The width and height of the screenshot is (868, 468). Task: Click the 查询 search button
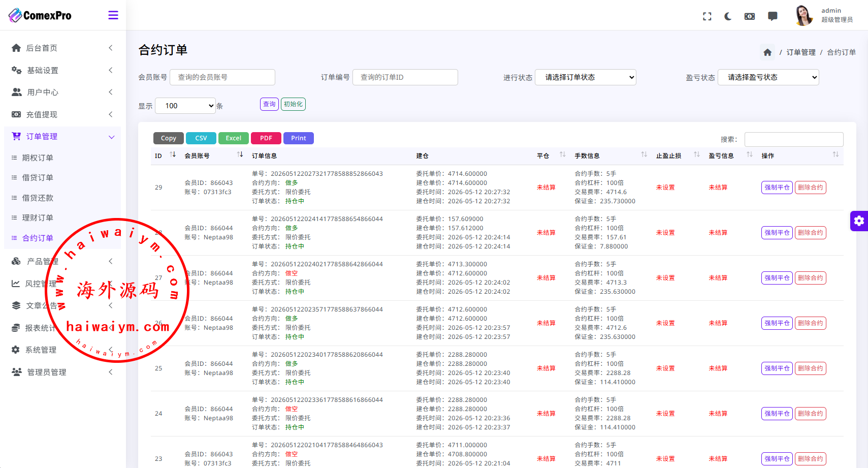(x=269, y=104)
